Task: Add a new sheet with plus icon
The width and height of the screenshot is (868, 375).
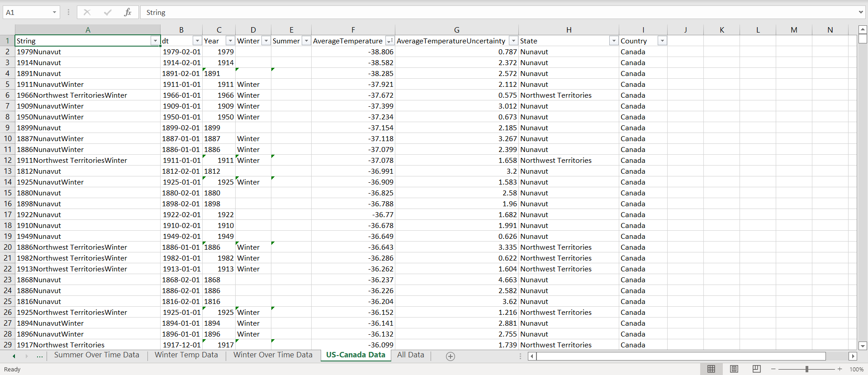Action: pos(450,356)
